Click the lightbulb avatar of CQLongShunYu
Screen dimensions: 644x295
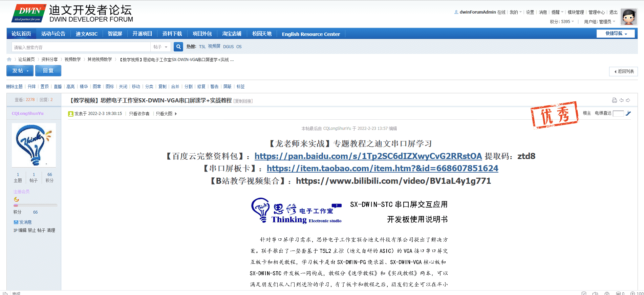(34, 145)
